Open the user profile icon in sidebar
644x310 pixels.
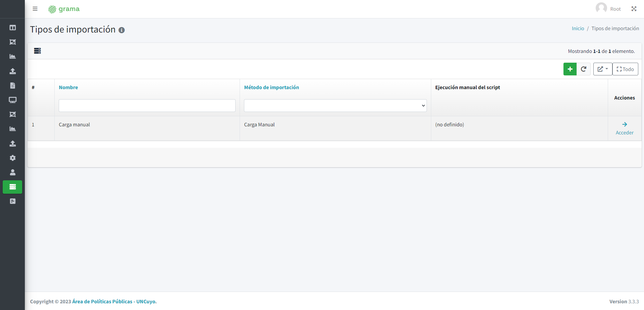pos(12,172)
